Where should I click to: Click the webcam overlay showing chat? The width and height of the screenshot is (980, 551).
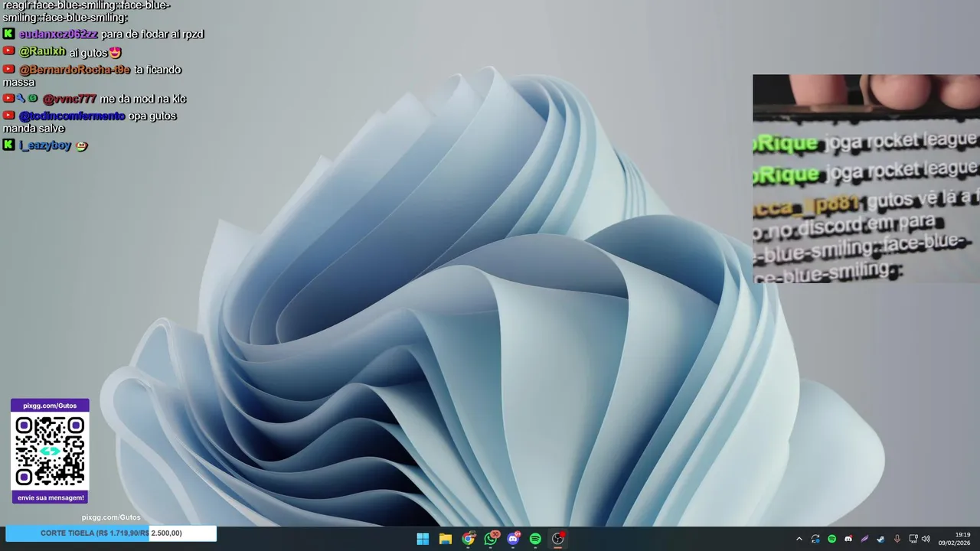[x=866, y=178]
